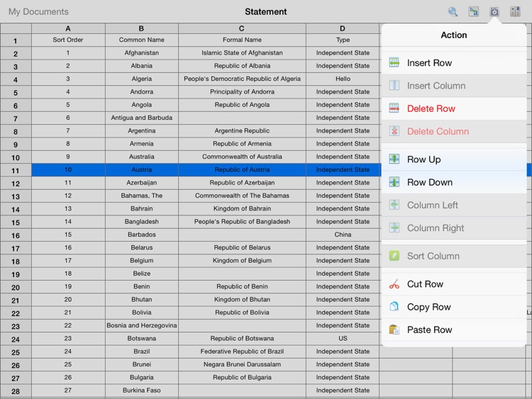Select column B header
Viewport: 532px width, 399px height.
[x=141, y=28]
